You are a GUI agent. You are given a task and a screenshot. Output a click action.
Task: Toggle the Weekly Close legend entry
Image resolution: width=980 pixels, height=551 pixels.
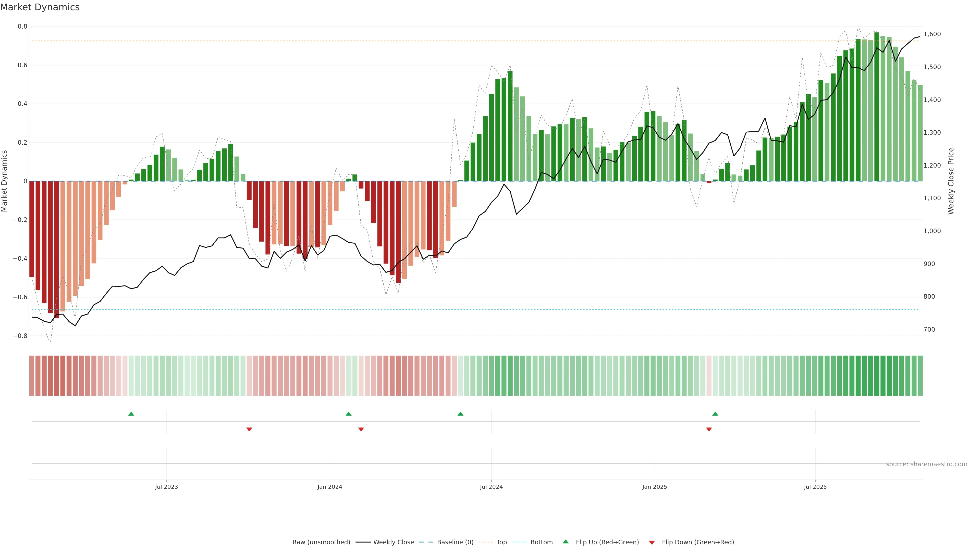coord(393,542)
